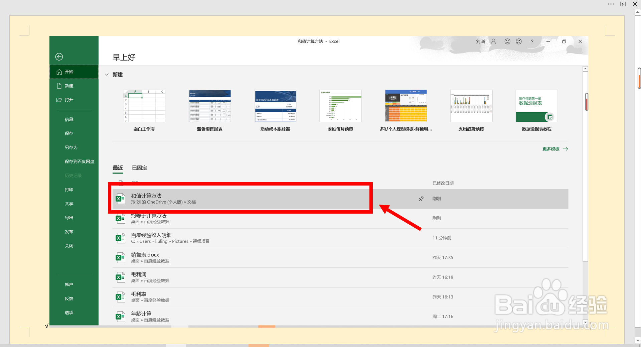Select 信息 in the sidebar
This screenshot has height=347, width=644.
[69, 119]
